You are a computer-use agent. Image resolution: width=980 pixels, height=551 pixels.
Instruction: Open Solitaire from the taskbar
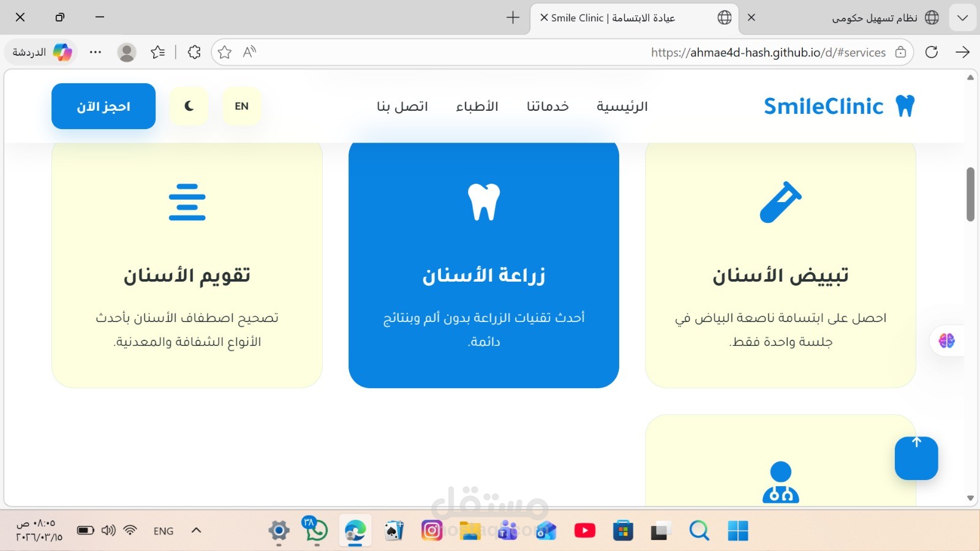pos(394,530)
